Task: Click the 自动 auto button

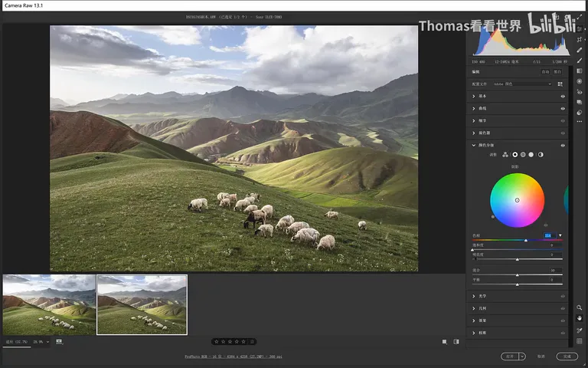Action: 545,72
